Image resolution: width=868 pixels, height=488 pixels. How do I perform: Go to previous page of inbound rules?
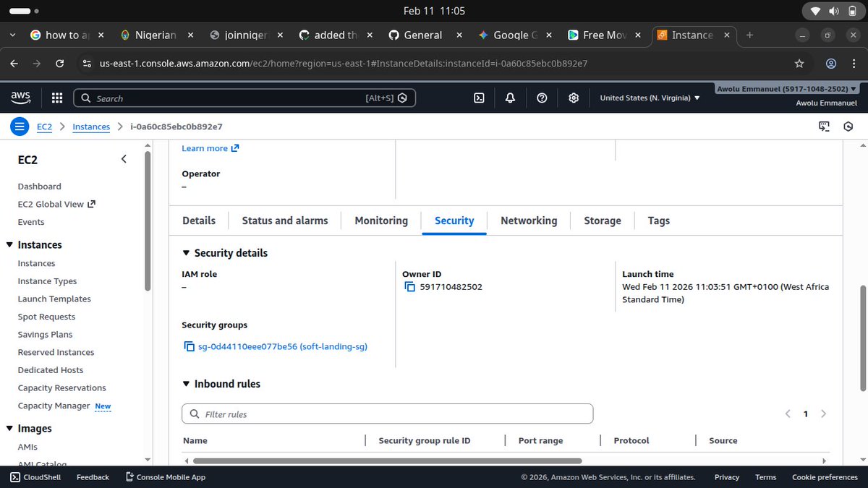point(788,414)
